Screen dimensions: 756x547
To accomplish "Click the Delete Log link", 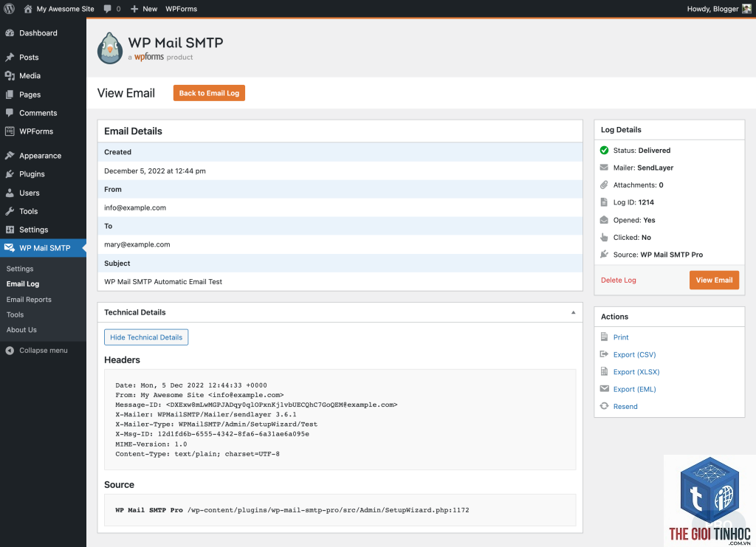I will tap(618, 280).
